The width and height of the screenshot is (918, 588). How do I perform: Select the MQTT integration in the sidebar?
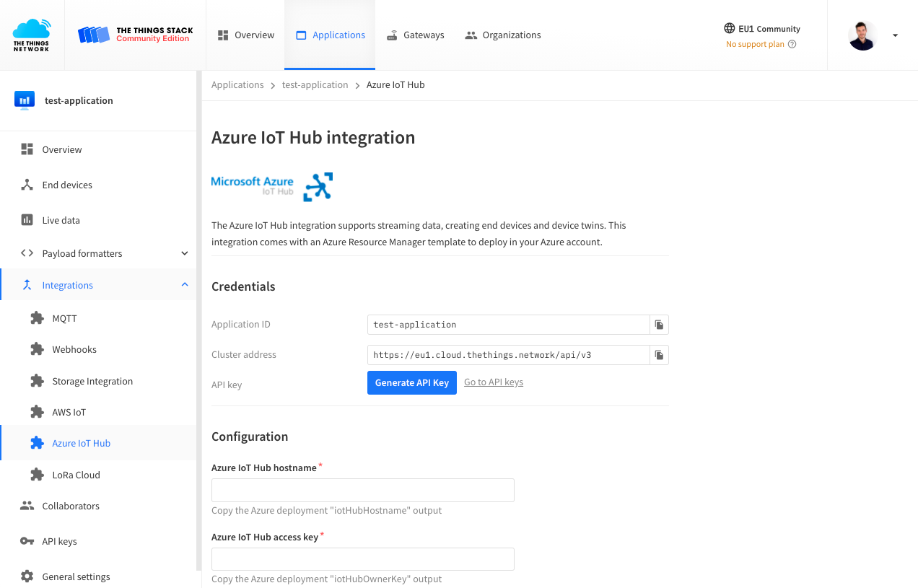click(x=63, y=318)
